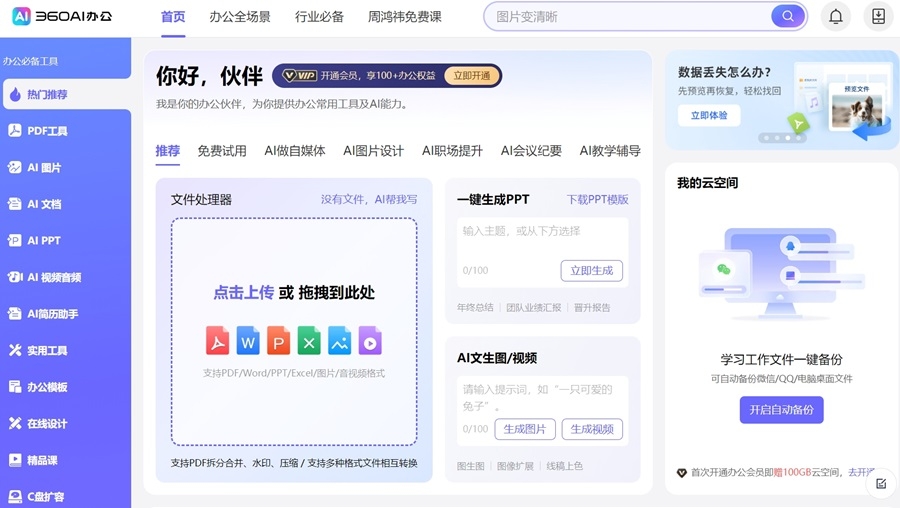Image resolution: width=900 pixels, height=508 pixels.
Task: Click the search magnifier button
Action: [x=788, y=16]
